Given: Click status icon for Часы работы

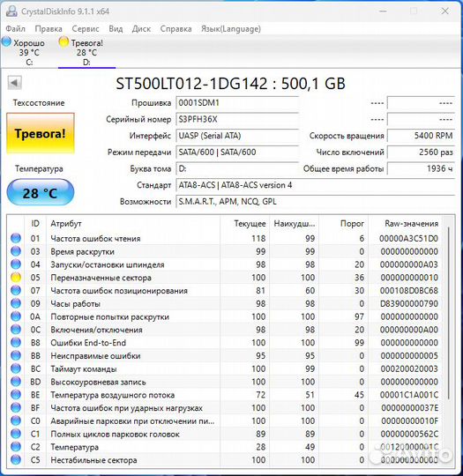Looking at the screenshot, I should 16,303.
